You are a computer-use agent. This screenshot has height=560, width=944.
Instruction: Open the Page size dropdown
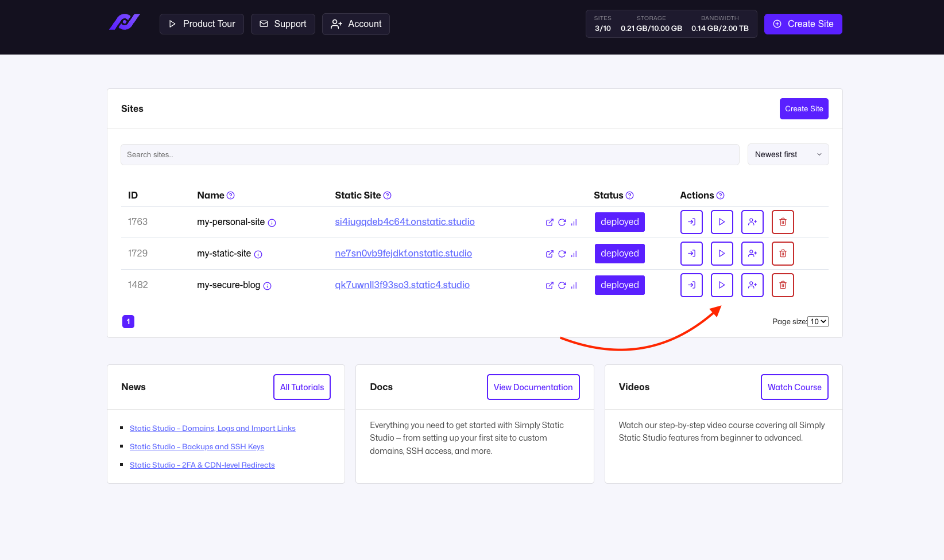pos(818,322)
